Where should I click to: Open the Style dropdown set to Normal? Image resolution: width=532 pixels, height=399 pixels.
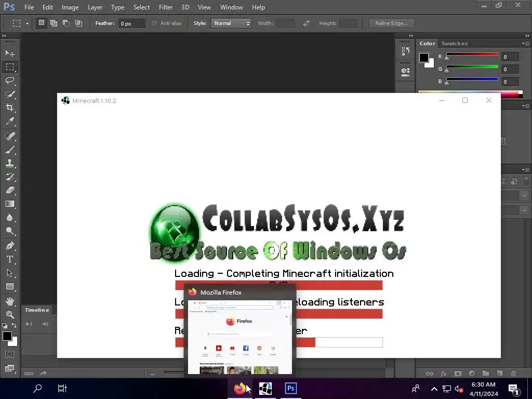(231, 23)
